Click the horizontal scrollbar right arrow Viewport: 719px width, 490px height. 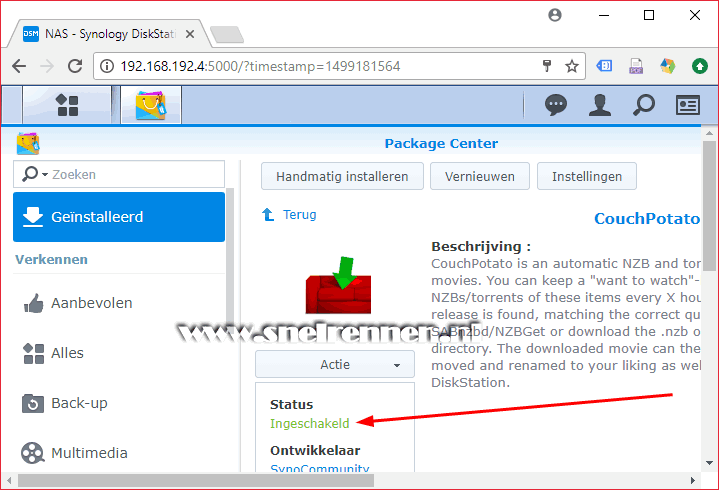click(x=692, y=480)
